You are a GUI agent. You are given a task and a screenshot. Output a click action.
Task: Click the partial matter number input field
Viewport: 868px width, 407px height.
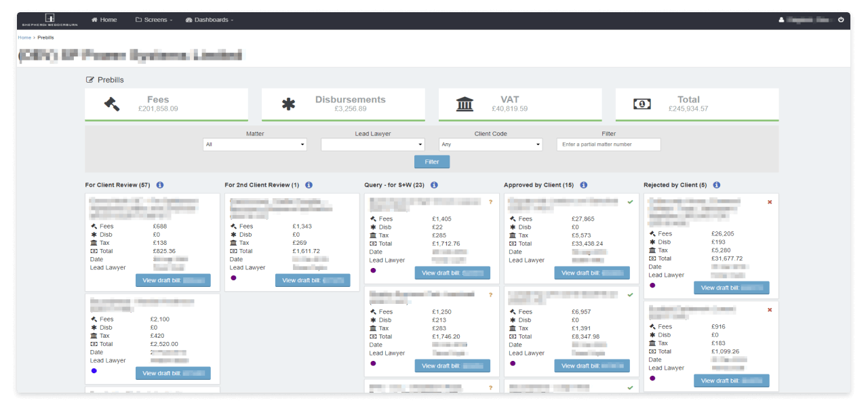608,144
